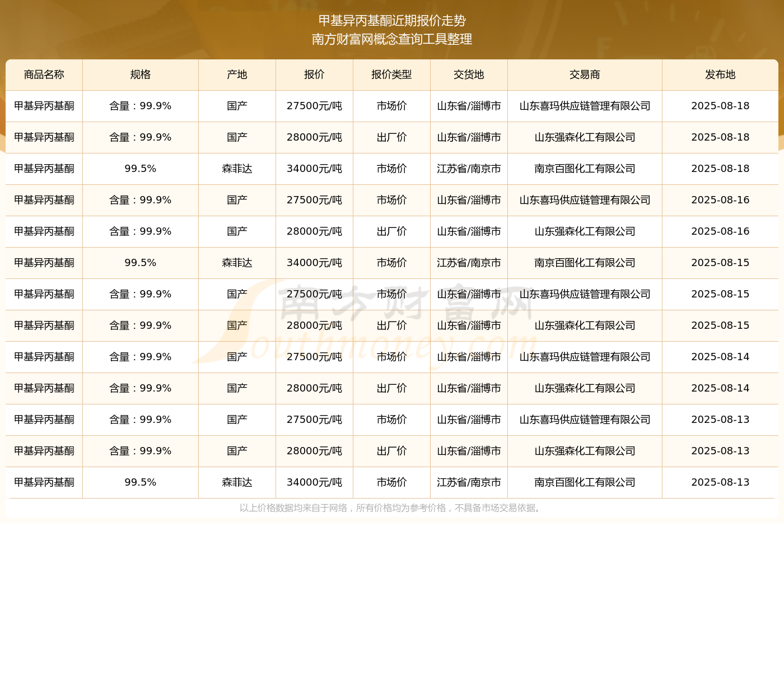Click 江苏省/南京市 in the 2025-08-13 row
The height and width of the screenshot is (675, 784).
pyautogui.click(x=469, y=482)
